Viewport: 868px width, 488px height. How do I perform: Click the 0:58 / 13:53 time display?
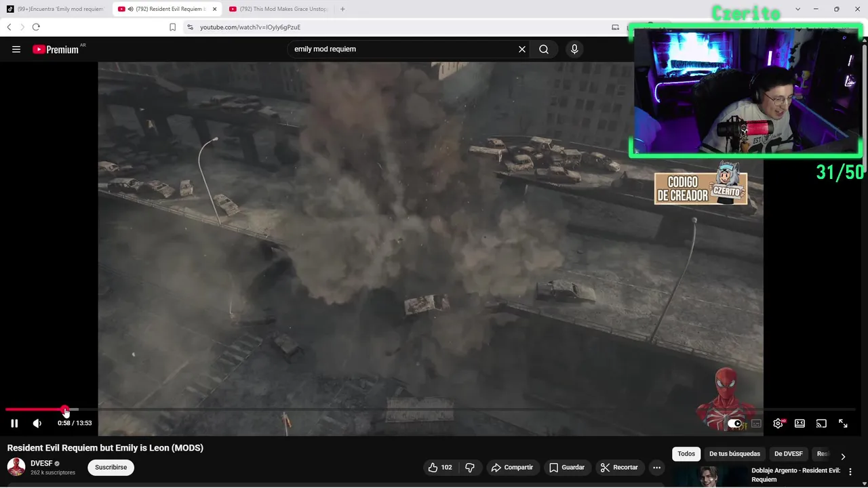[75, 423]
